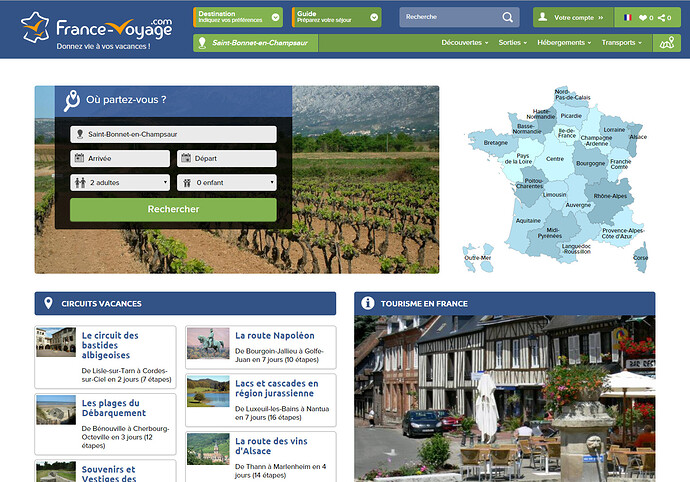Viewport: 690px width, 482px height.
Task: Click the calendar icon in Arrivée field
Action: tap(79, 158)
